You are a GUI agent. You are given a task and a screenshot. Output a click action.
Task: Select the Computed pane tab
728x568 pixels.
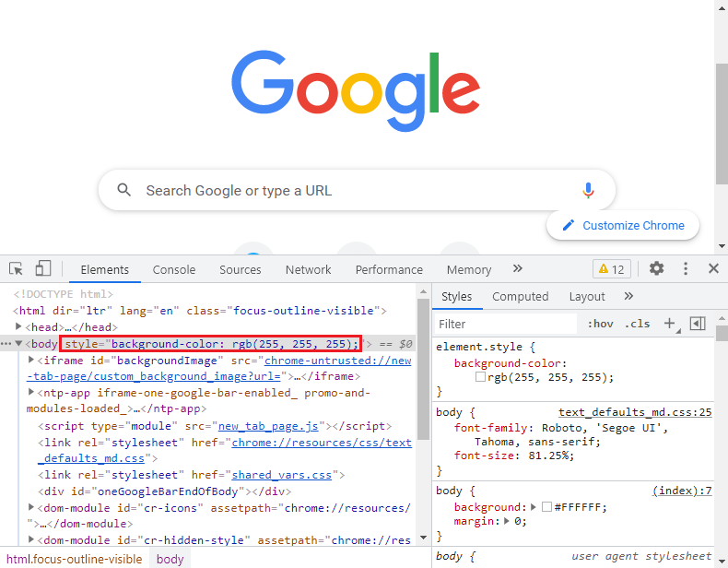(x=520, y=296)
